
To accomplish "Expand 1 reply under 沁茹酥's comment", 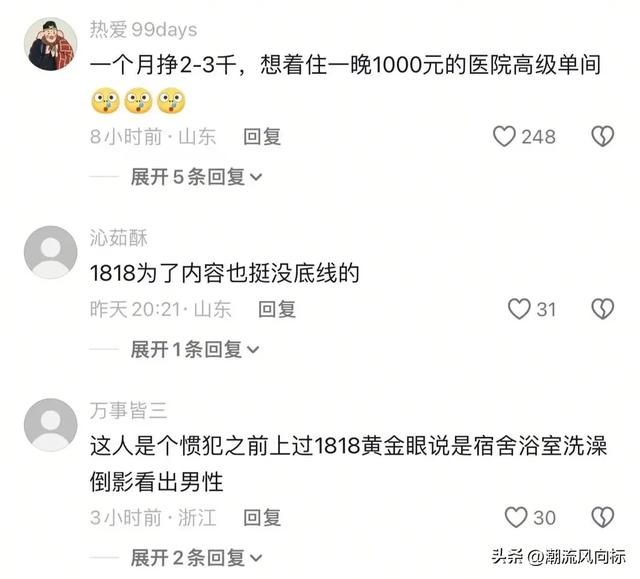I will [195, 350].
